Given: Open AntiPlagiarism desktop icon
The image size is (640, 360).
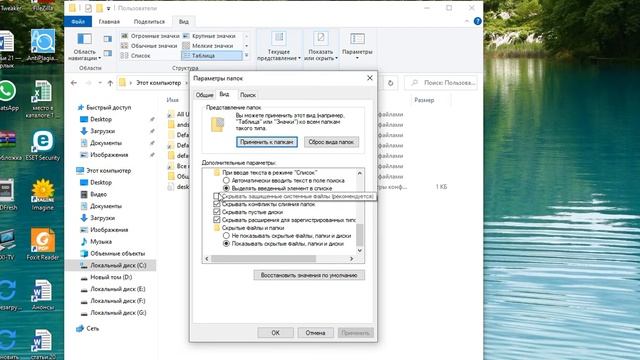Looking at the screenshot, I should coord(42,46).
